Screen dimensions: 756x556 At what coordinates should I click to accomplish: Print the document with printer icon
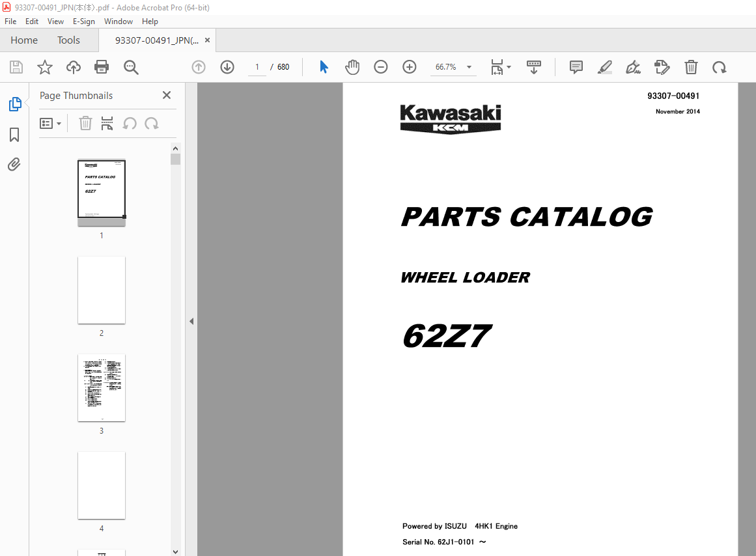(x=102, y=67)
